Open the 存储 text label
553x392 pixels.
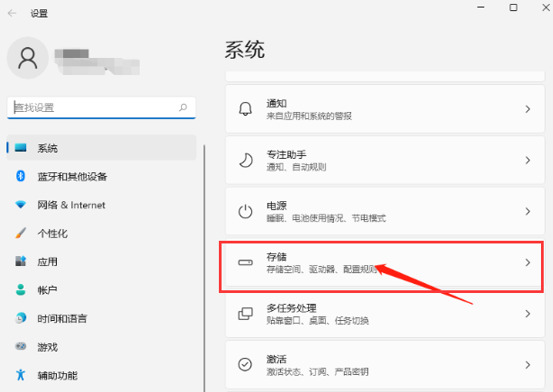click(x=276, y=257)
